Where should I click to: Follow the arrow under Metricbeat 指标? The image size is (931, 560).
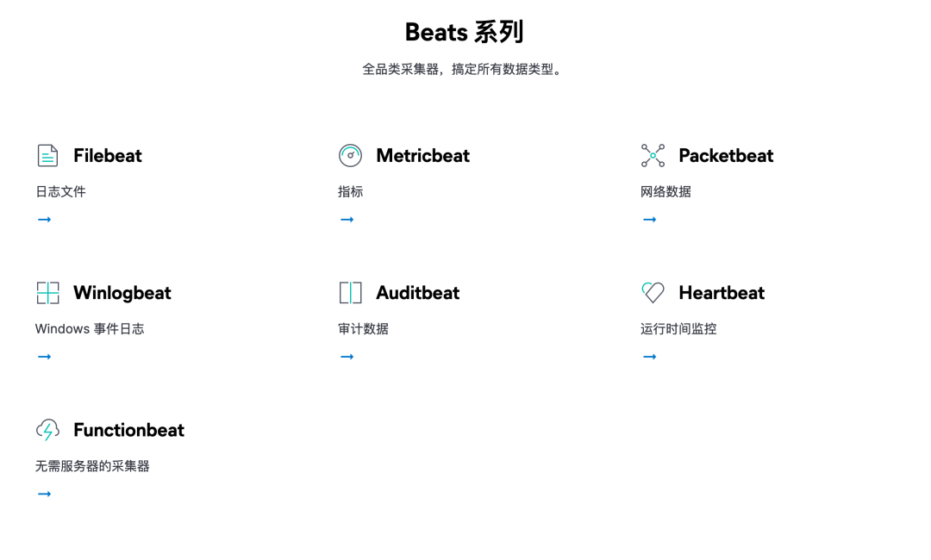click(x=347, y=220)
